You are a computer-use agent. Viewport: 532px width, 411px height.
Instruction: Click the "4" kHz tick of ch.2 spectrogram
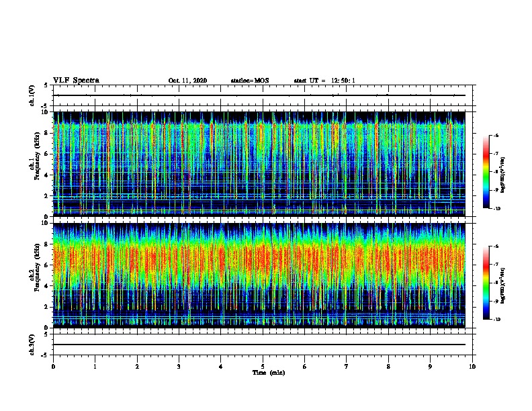(47, 286)
